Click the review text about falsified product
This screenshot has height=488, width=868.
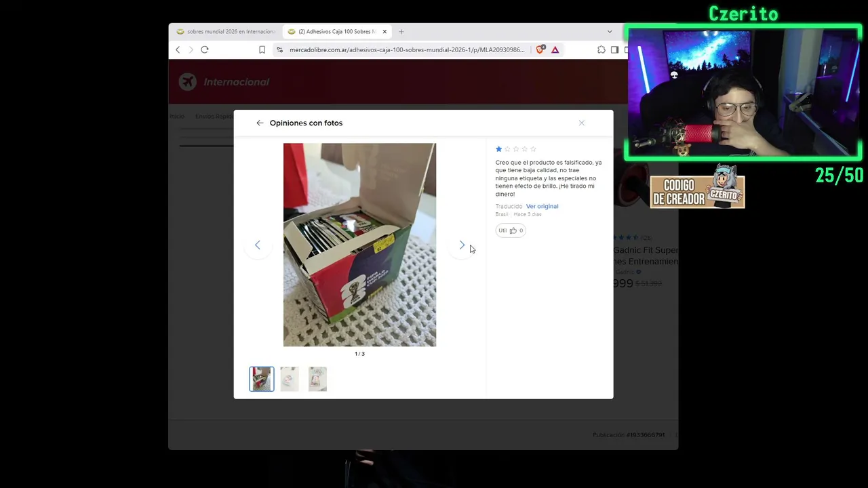click(x=549, y=178)
